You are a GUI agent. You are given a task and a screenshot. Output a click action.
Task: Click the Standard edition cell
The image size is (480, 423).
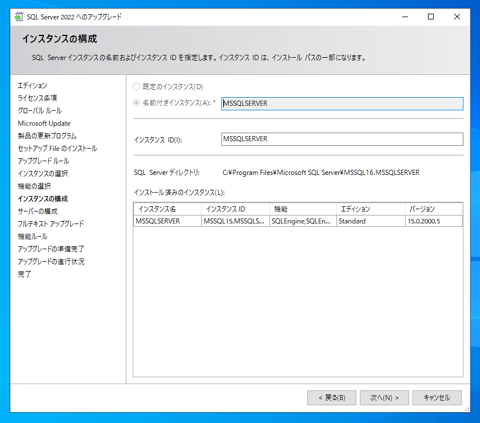[371, 221]
